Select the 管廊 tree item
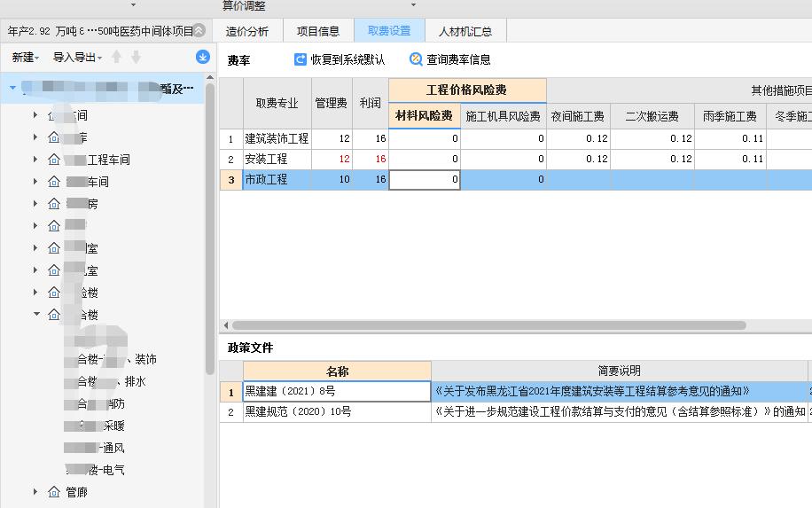This screenshot has height=508, width=812. click(76, 492)
